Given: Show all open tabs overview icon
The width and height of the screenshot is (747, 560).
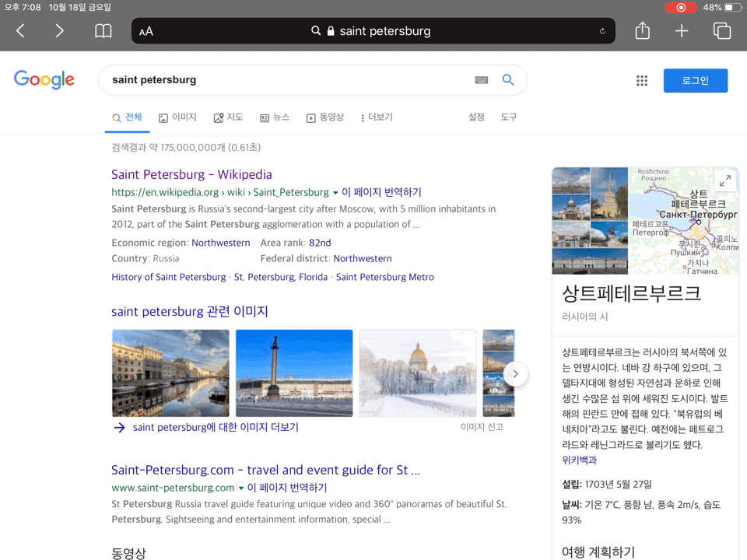Looking at the screenshot, I should pos(722,31).
